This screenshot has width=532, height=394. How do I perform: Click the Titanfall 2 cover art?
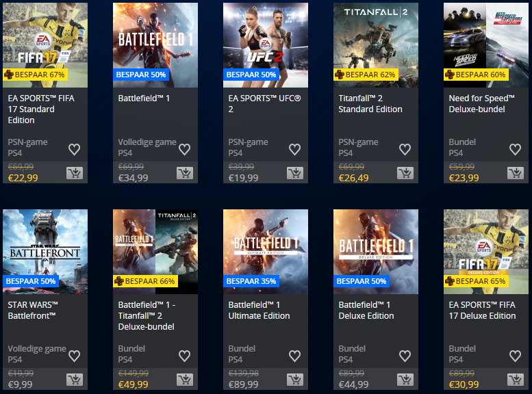pyautogui.click(x=376, y=45)
